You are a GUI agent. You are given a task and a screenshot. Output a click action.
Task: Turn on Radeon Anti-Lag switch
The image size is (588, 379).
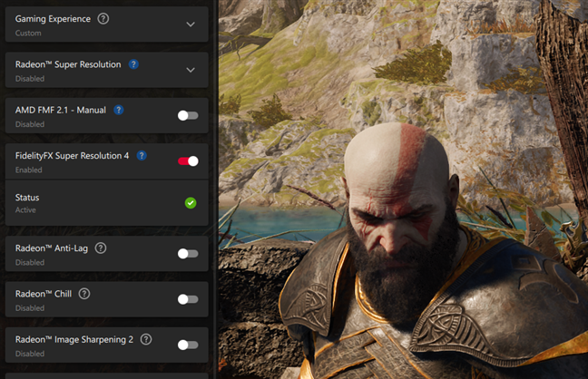(188, 254)
